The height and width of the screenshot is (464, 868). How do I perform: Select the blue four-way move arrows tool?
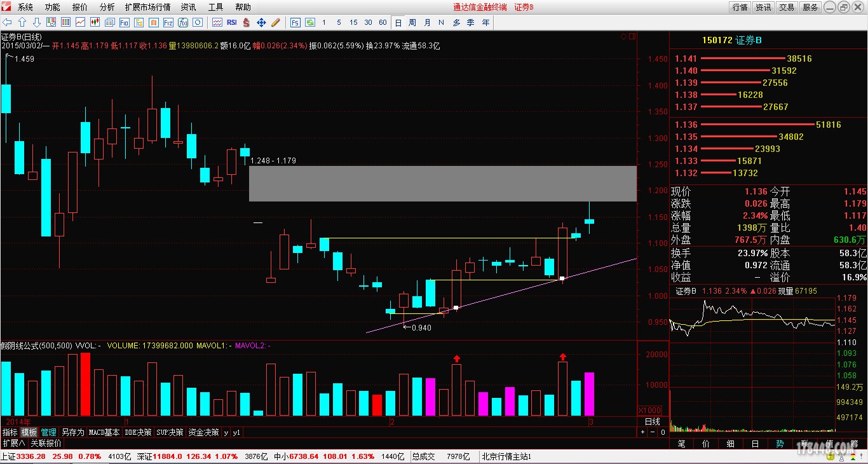261,22
